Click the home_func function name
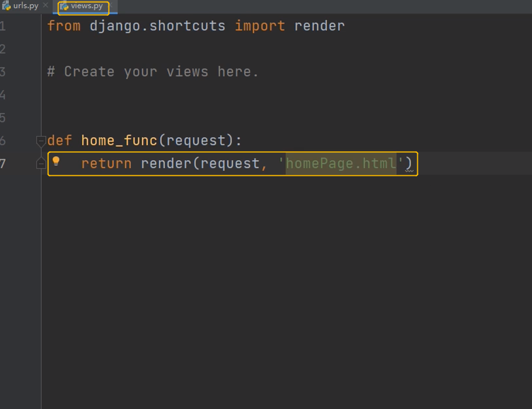Image resolution: width=532 pixels, height=409 pixels. (x=119, y=140)
